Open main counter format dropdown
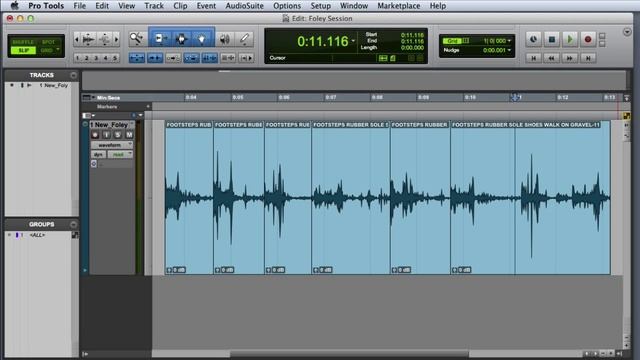This screenshot has width=640, height=360. click(353, 41)
